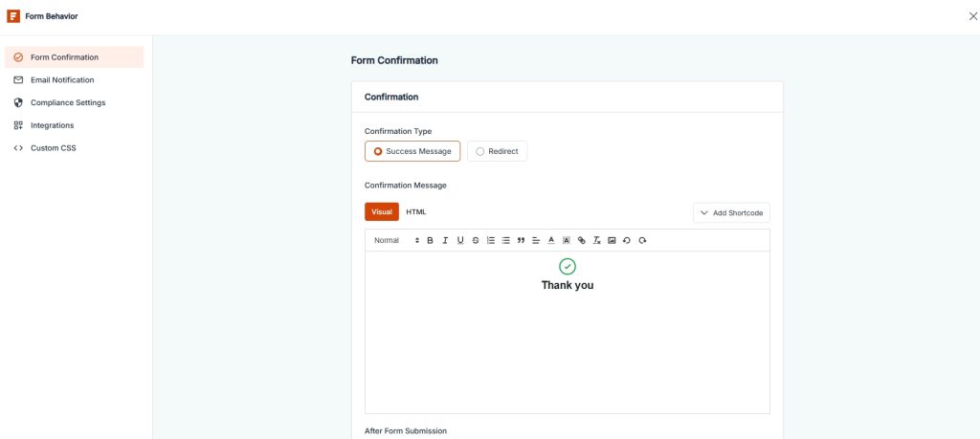Open the Integrations section
This screenshot has height=439, width=980.
75,125
